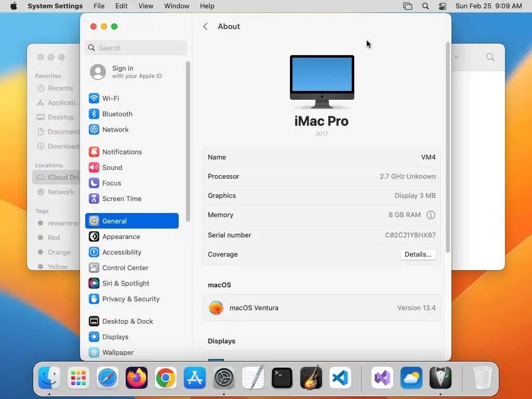Click System Settings icon in Dock

(224, 378)
